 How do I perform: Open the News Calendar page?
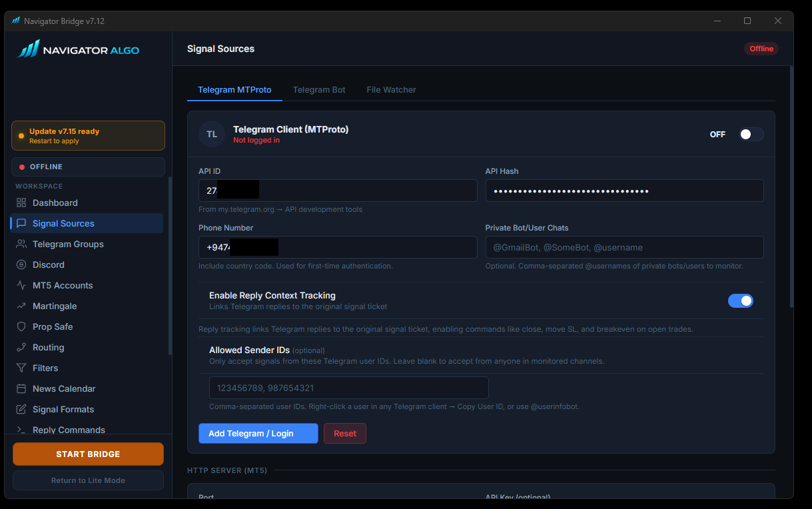87,388
